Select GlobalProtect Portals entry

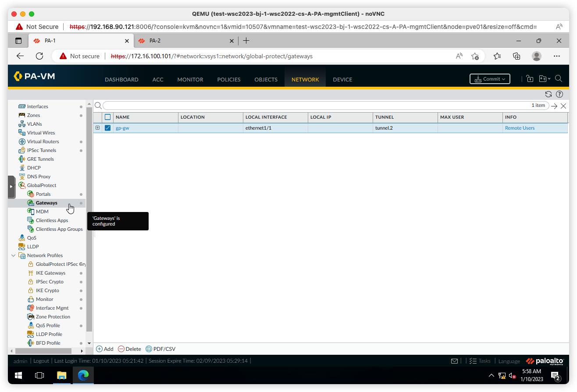[x=43, y=194]
